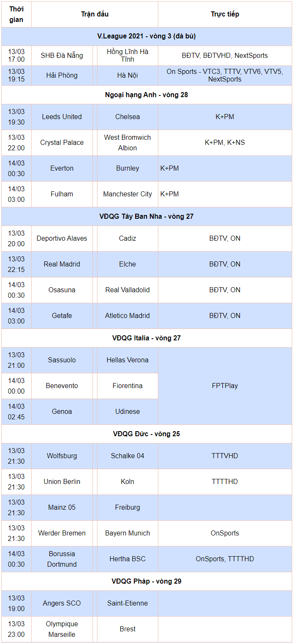This screenshot has width=293, height=644.
Task: Click the Atletico Madrid cell
Action: (x=128, y=316)
